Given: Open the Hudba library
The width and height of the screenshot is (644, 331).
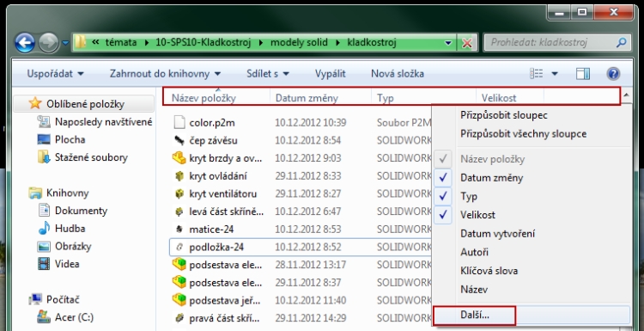Looking at the screenshot, I should [x=62, y=228].
